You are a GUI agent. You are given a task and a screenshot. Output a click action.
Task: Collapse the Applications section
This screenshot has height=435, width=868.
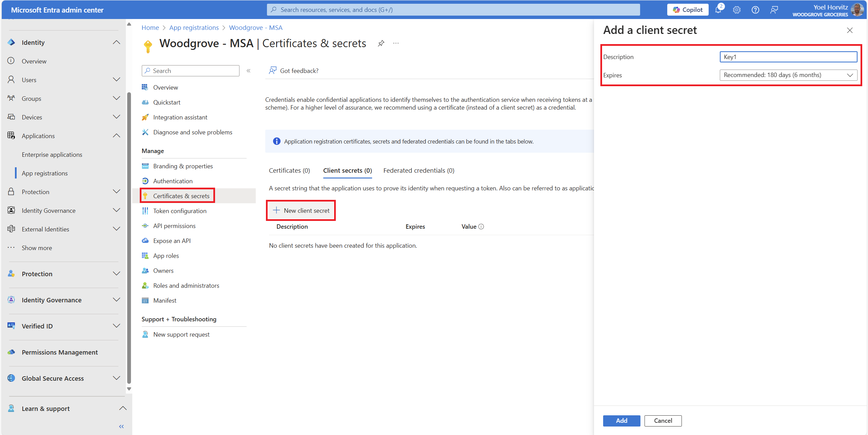click(116, 136)
